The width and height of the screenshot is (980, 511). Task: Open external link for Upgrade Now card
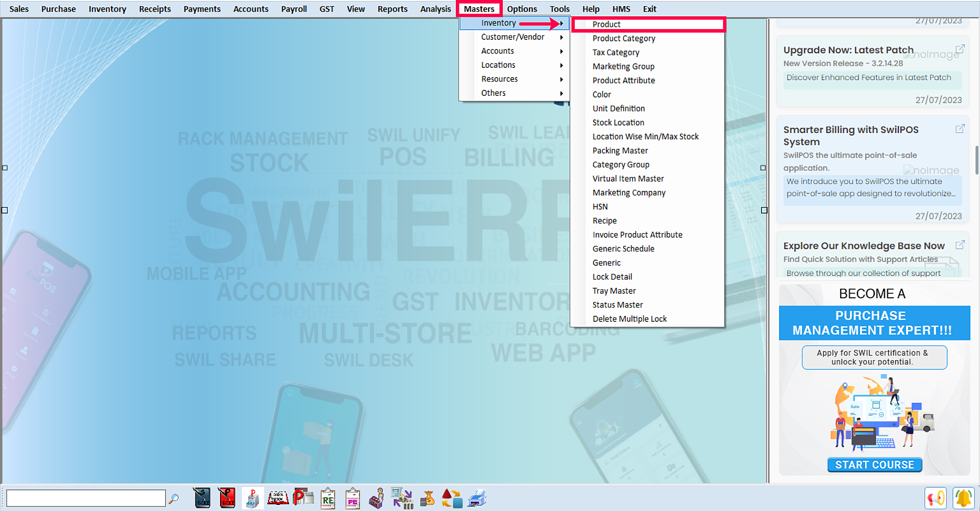[960, 49]
